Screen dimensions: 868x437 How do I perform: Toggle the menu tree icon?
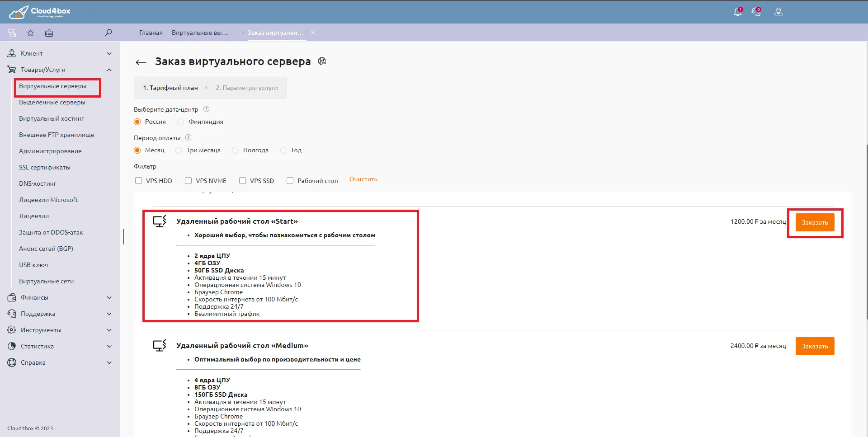coord(12,33)
